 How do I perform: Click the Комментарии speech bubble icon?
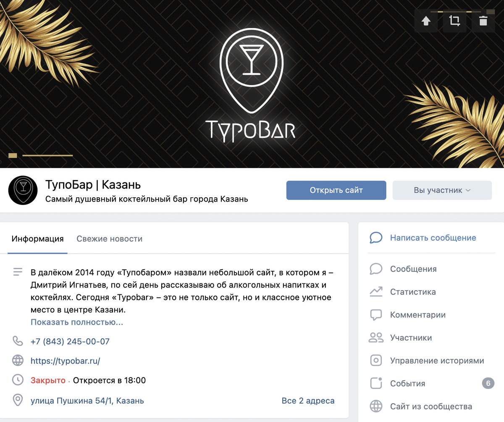pyautogui.click(x=376, y=315)
